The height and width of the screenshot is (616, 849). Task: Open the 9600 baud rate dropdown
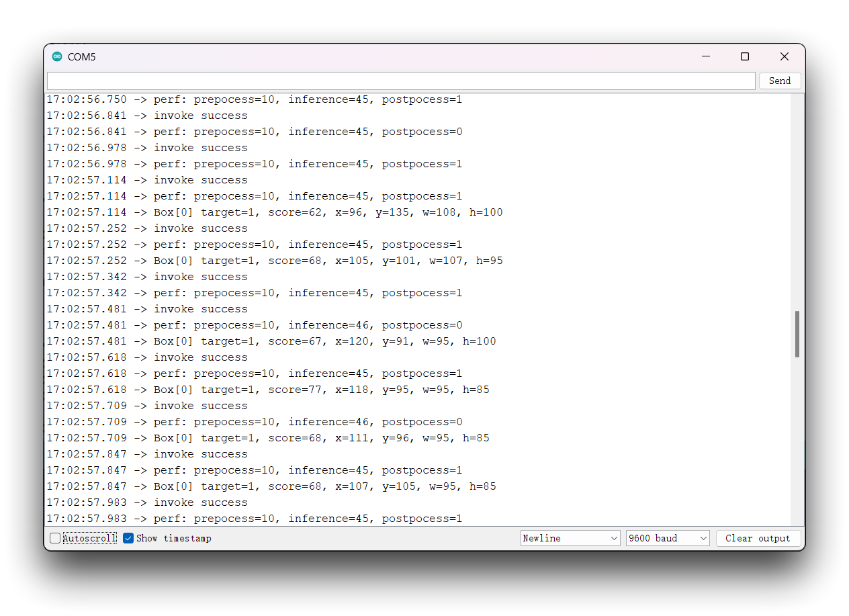pyautogui.click(x=668, y=538)
